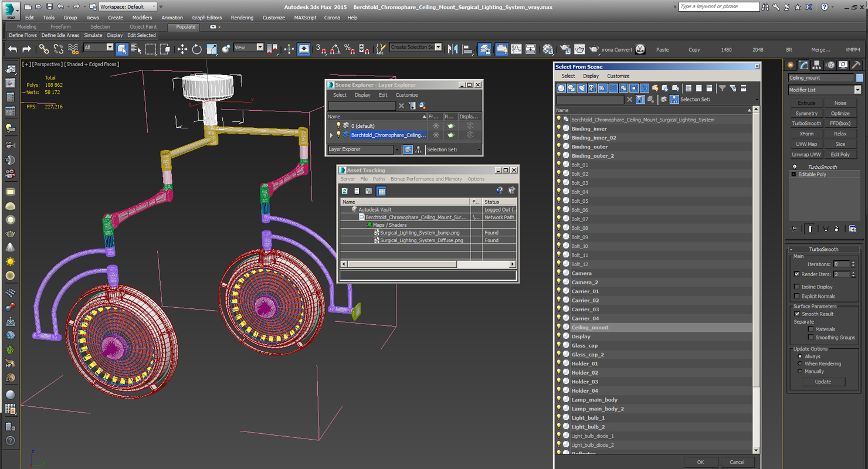Image resolution: width=868 pixels, height=469 pixels.
Task: Click the Select and Link chain icon
Action: pos(44,49)
